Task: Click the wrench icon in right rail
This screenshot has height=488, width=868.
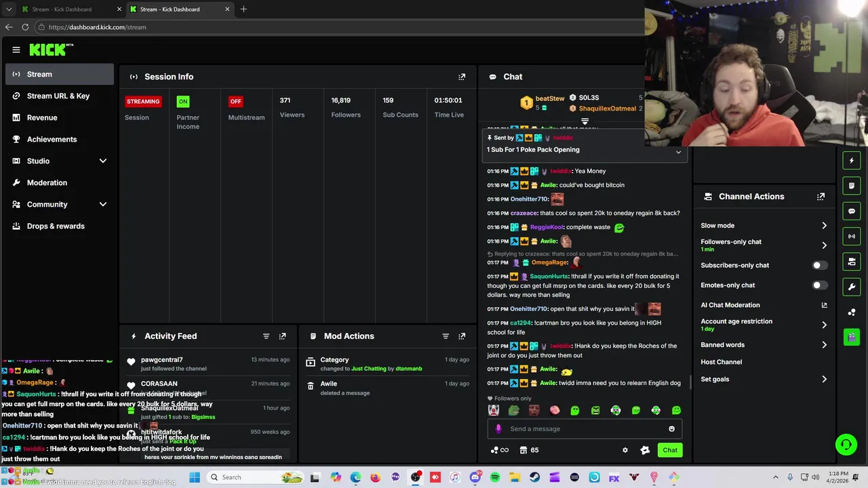Action: pos(852,287)
